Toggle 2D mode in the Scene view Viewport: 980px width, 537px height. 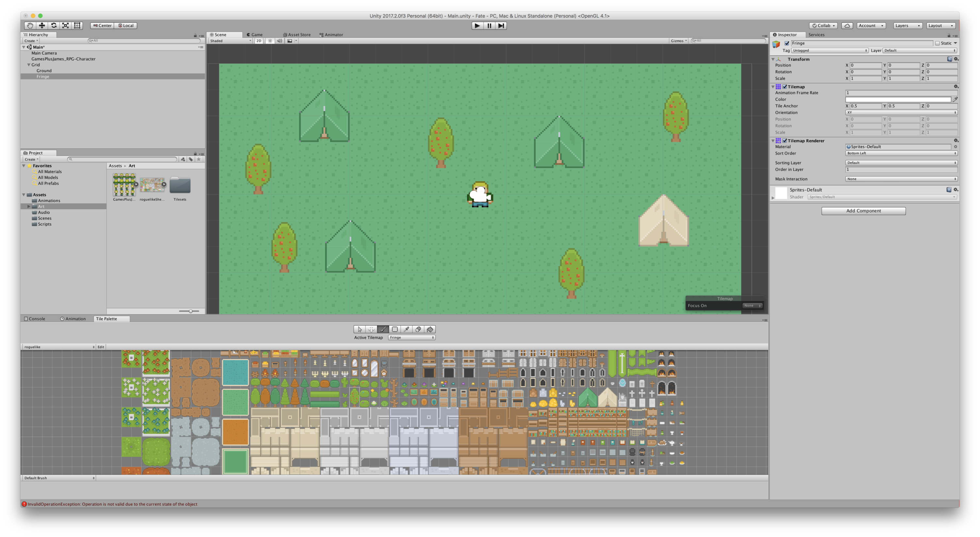click(x=259, y=41)
